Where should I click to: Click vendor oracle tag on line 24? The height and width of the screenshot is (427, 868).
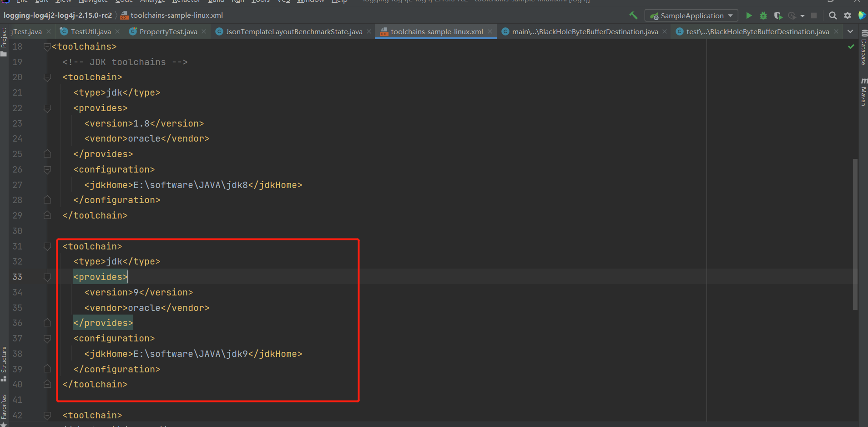(x=147, y=138)
